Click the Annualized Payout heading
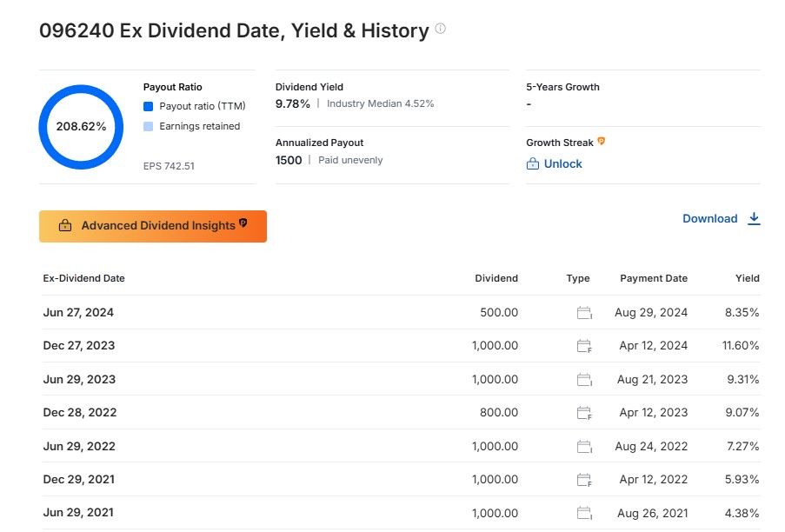Image resolution: width=785 pixels, height=532 pixels. coord(319,143)
